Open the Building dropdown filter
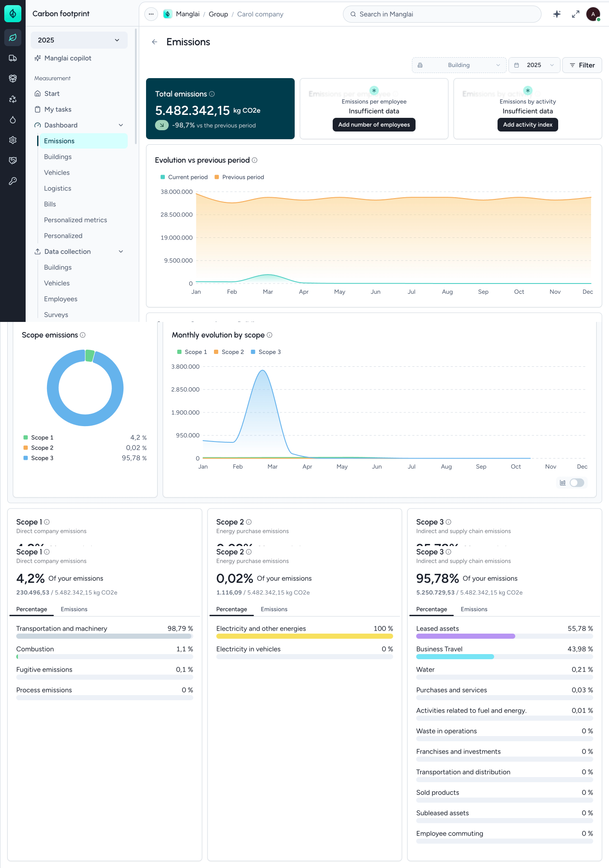 (459, 65)
